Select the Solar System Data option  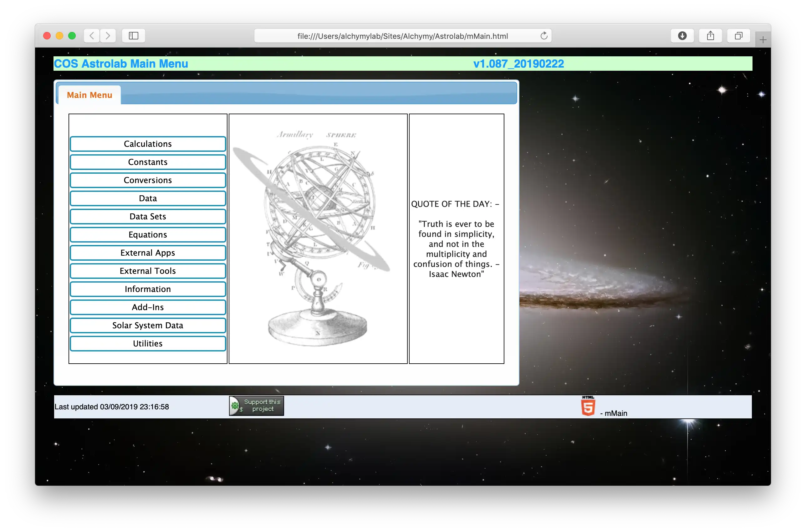pos(148,325)
